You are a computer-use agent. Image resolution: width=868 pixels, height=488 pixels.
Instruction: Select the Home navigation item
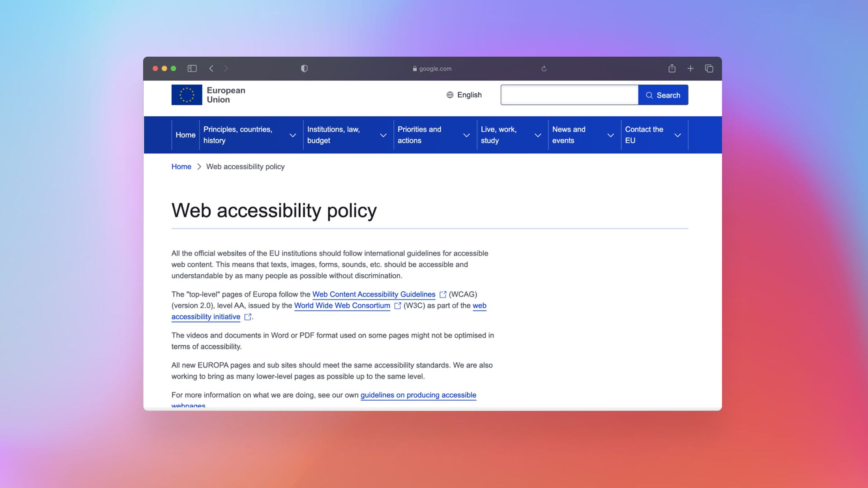pyautogui.click(x=185, y=135)
